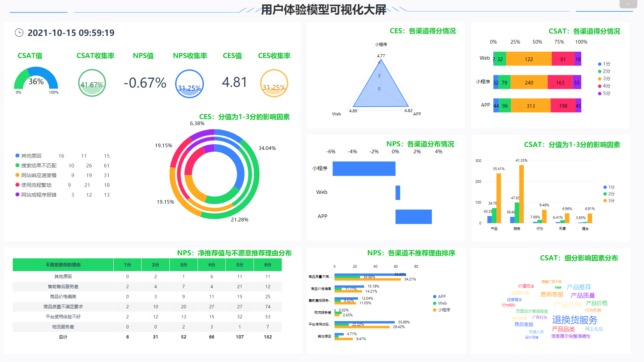Click the 小程序 bar in NPS channel distribution
Screen dimensions: 644x362
pos(364,169)
